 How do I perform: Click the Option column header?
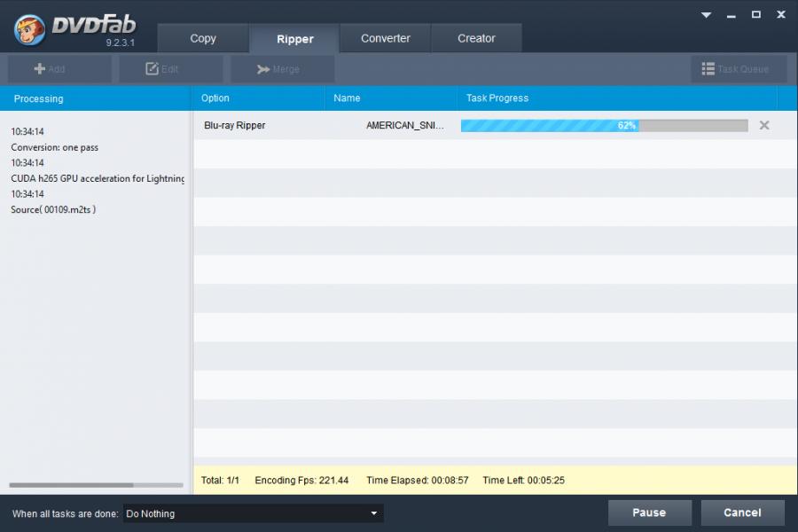point(259,98)
